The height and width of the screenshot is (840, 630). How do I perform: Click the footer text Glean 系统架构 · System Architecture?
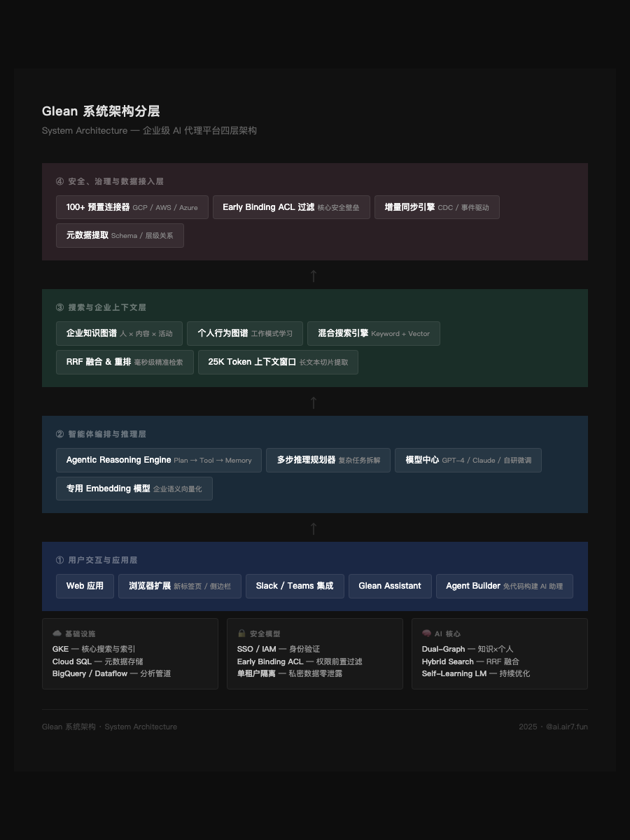coord(109,727)
